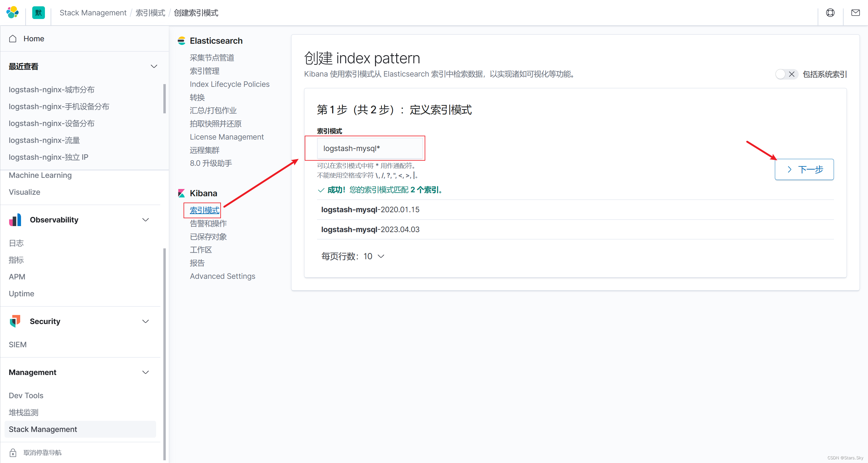Open 采集节点管道 under Elasticsearch
The height and width of the screenshot is (463, 868).
(212, 58)
